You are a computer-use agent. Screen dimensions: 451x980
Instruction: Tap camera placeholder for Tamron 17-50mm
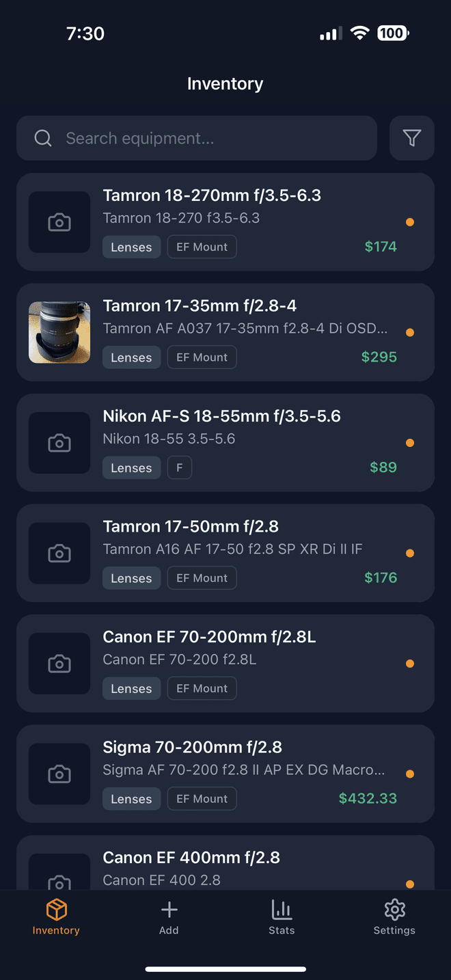(x=59, y=553)
